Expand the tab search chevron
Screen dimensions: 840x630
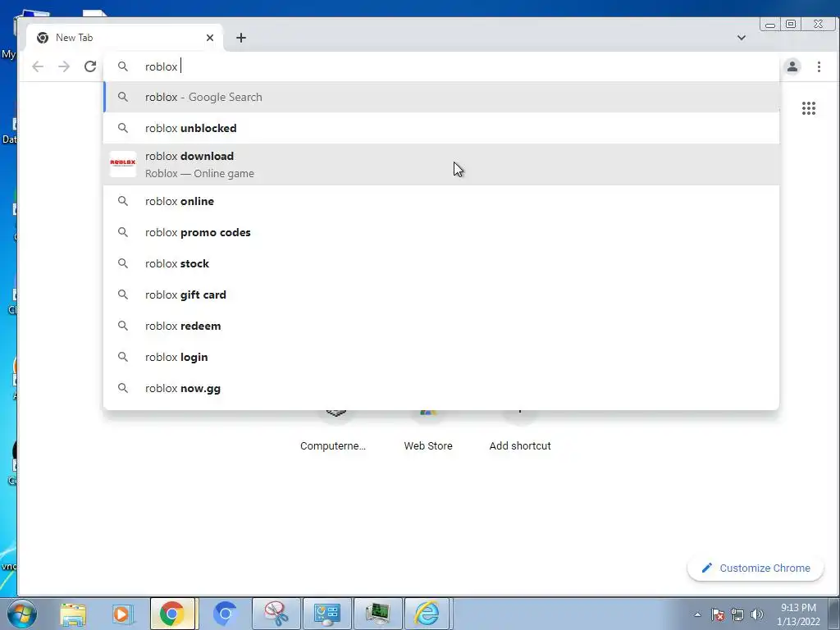(742, 38)
